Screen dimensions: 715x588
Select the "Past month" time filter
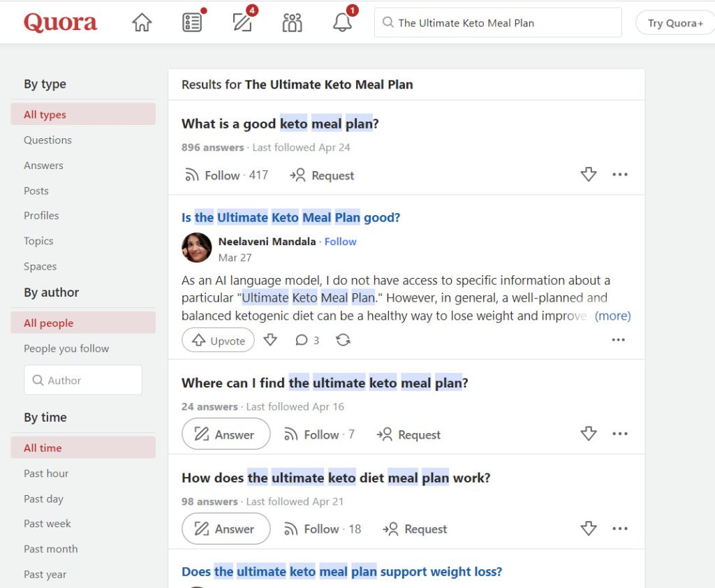pyautogui.click(x=51, y=549)
